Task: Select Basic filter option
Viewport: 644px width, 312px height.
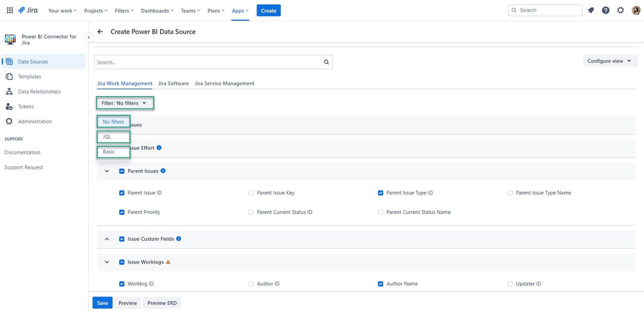Action: (x=114, y=152)
